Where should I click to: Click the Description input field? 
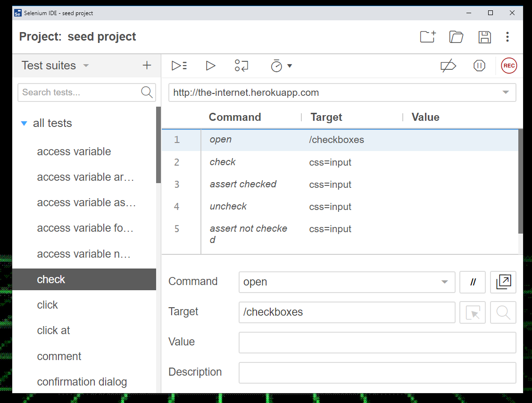point(377,373)
